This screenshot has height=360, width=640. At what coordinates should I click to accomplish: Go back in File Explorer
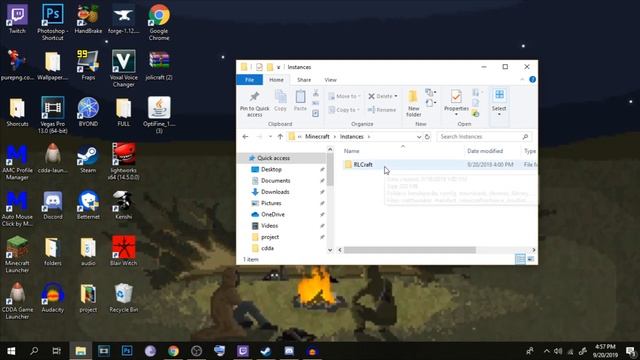pyautogui.click(x=245, y=137)
